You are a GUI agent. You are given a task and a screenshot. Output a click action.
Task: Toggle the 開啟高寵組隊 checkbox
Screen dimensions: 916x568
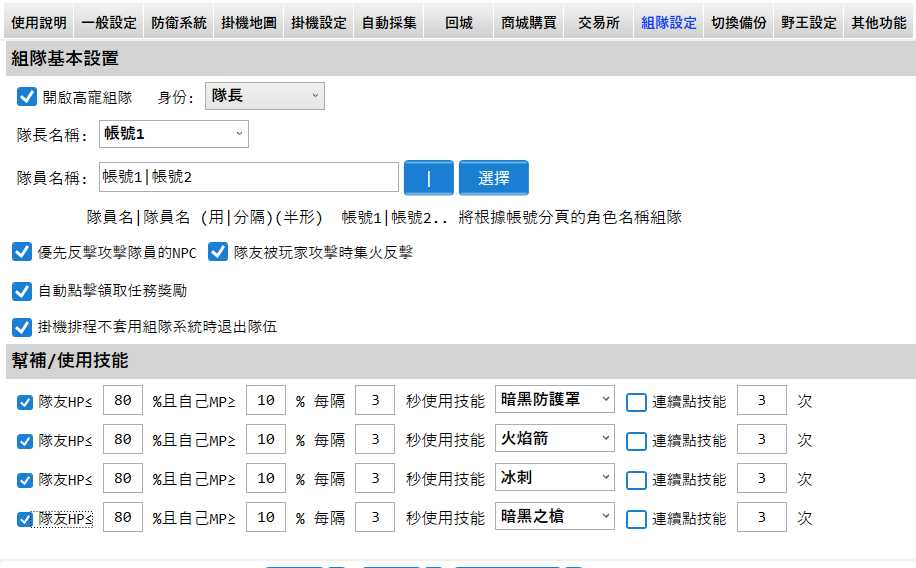click(27, 97)
